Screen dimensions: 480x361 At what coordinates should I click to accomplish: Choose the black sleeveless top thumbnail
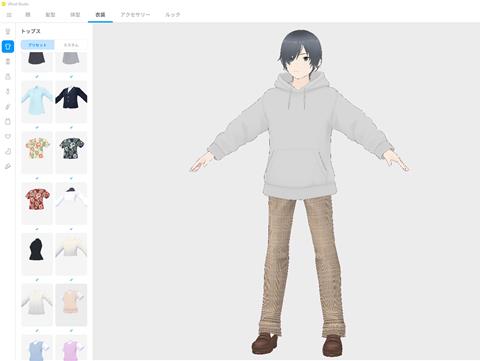37,254
